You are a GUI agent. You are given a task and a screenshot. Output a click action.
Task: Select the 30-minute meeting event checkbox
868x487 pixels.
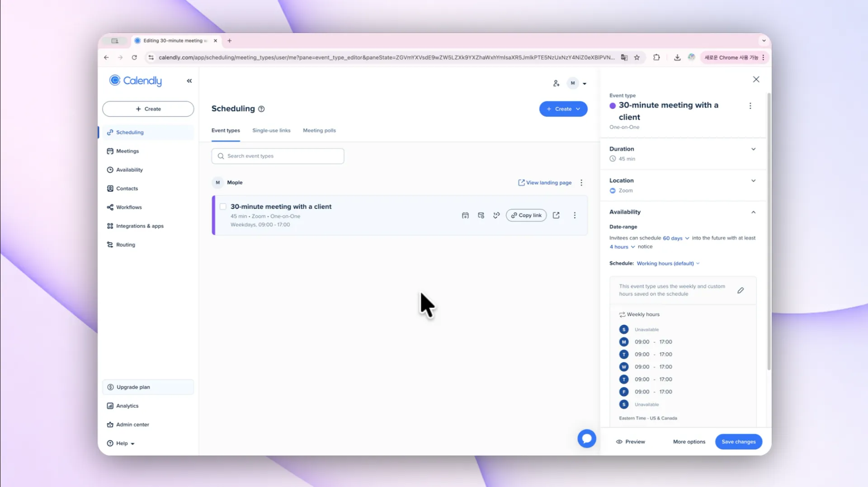(223, 207)
